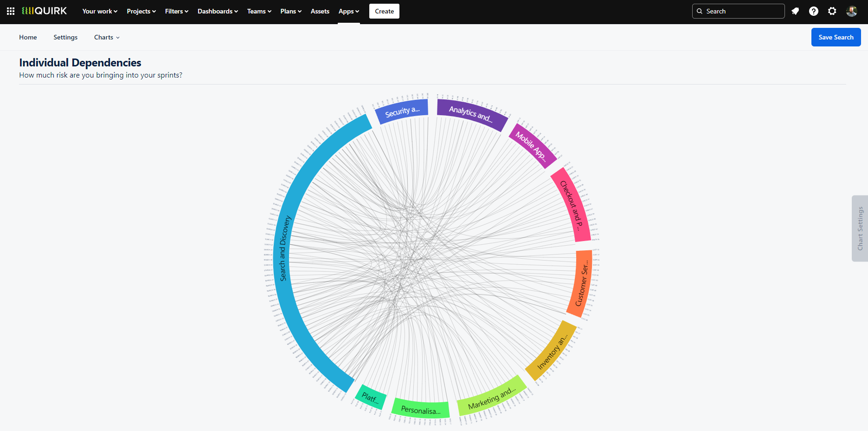Select the Marketing and... green segment
Image resolution: width=868 pixels, height=431 pixels.
[492, 398]
